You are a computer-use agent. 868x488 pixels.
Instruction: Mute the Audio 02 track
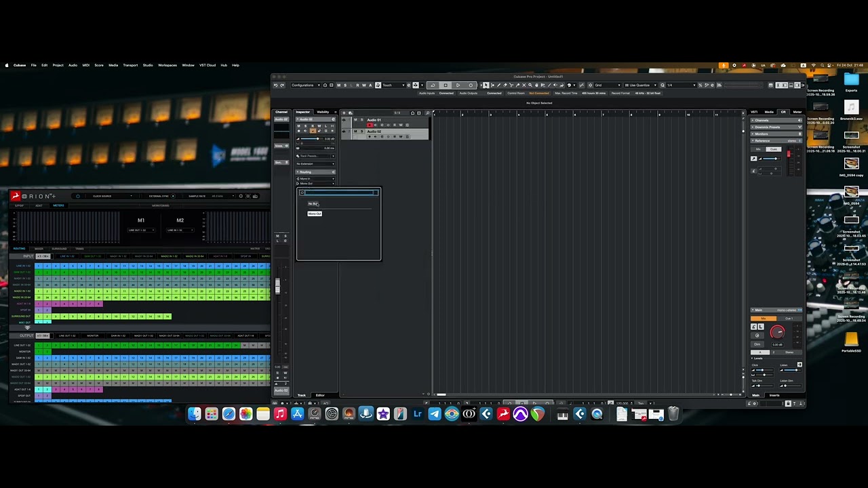click(x=355, y=131)
